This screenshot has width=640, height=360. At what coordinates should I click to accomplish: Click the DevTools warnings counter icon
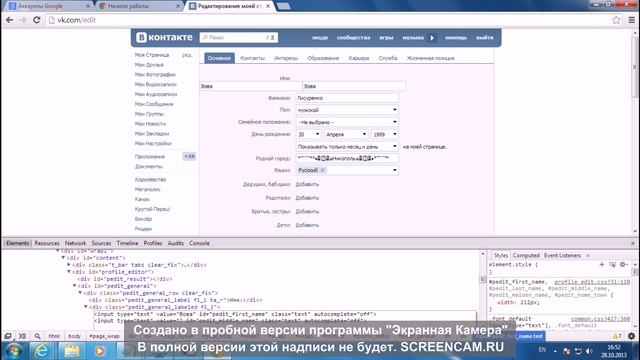click(x=617, y=336)
